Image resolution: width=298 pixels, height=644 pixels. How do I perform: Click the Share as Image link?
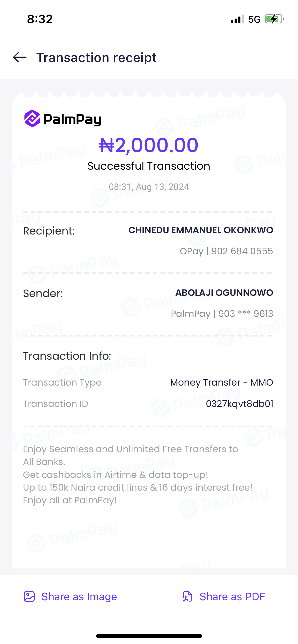tap(79, 596)
